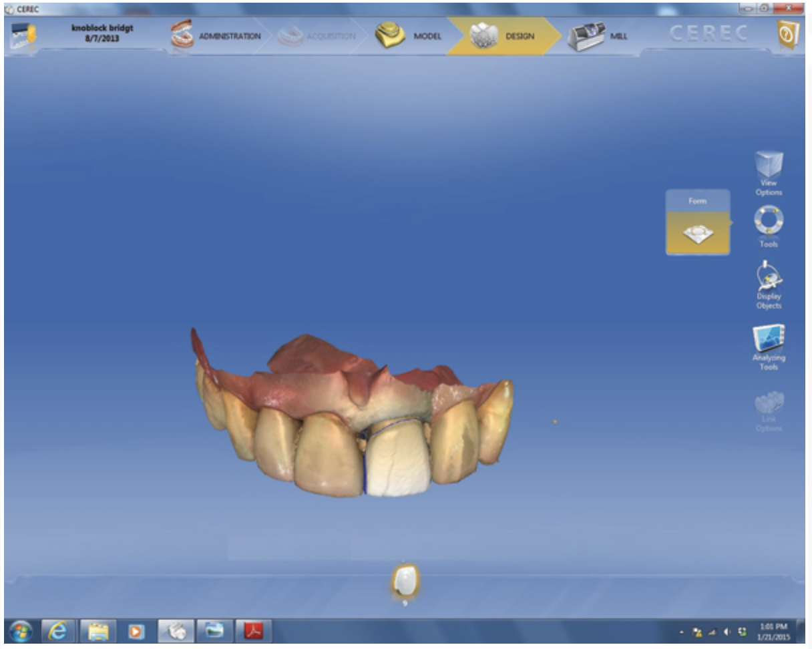Image resolution: width=812 pixels, height=649 pixels.
Task: Select the Design phase step
Action: click(x=502, y=36)
